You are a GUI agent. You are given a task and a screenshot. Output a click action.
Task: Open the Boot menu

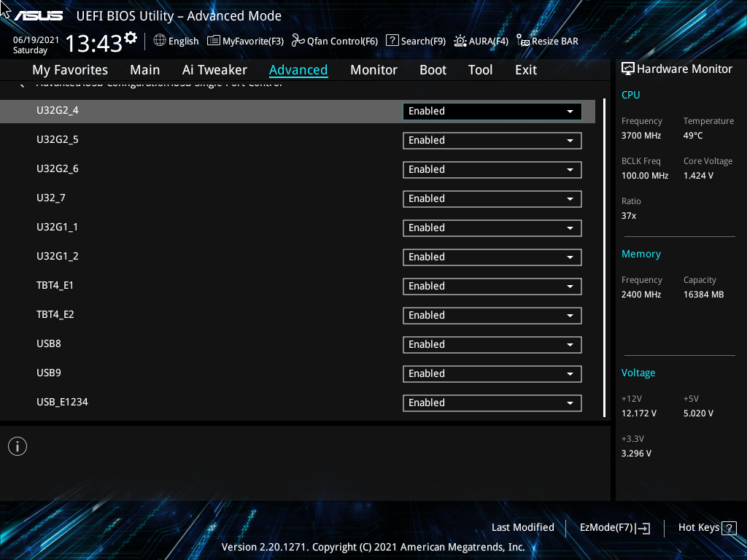click(433, 69)
